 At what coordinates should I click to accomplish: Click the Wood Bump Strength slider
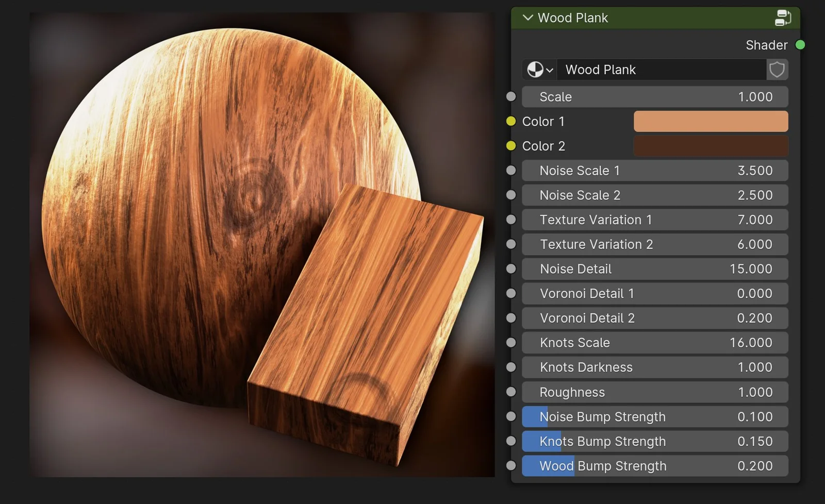click(654, 466)
